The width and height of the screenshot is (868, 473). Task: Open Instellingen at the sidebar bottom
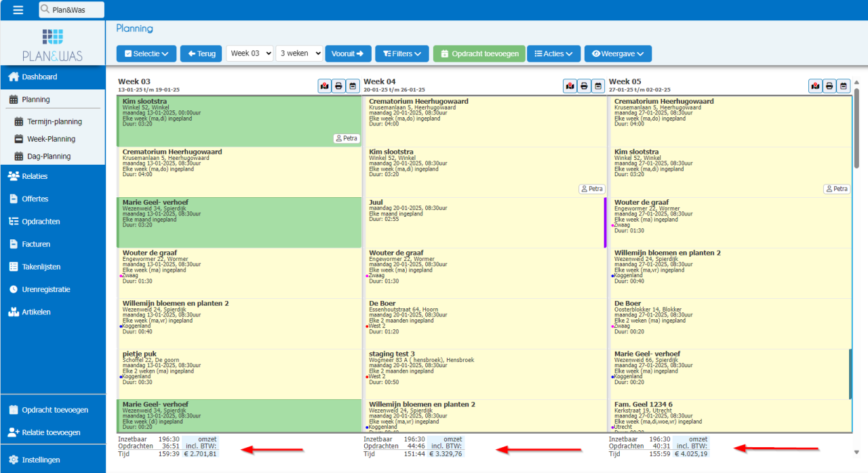[53, 459]
